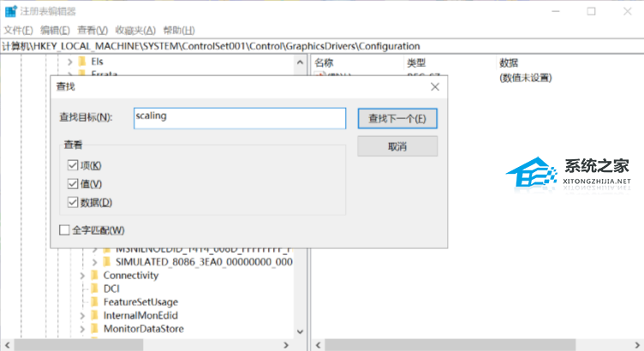The width and height of the screenshot is (644, 351).
Task: Click the 取消 button
Action: pos(397,146)
